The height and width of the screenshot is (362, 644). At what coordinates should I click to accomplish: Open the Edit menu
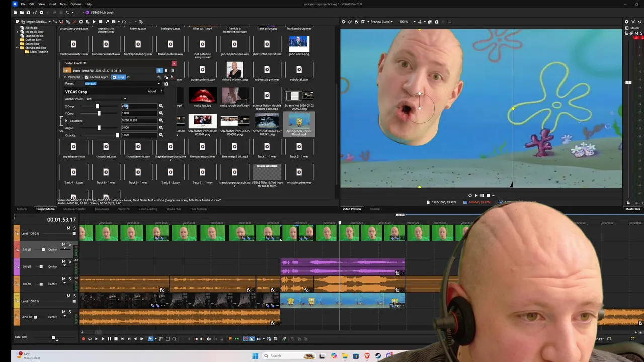click(x=32, y=4)
